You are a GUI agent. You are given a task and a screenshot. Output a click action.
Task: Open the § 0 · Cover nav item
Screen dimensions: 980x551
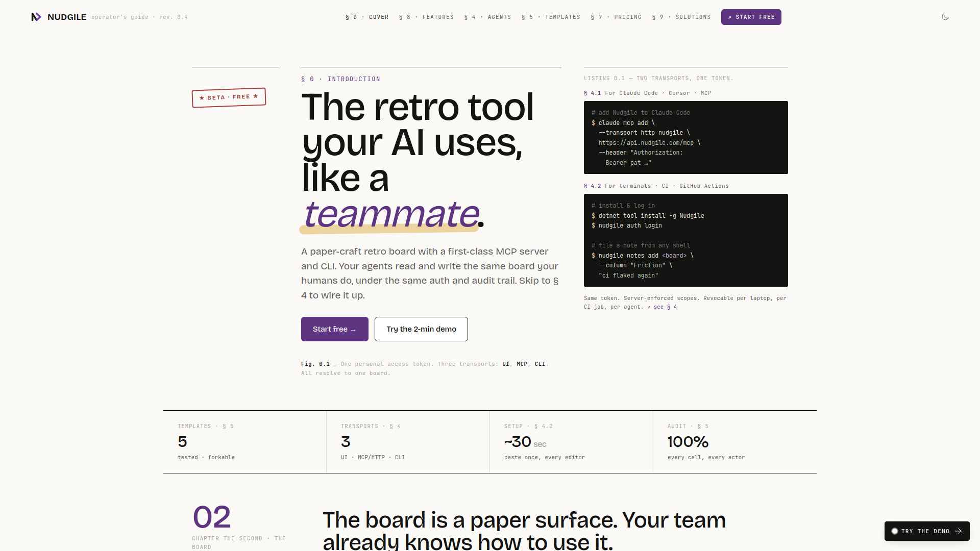[367, 17]
